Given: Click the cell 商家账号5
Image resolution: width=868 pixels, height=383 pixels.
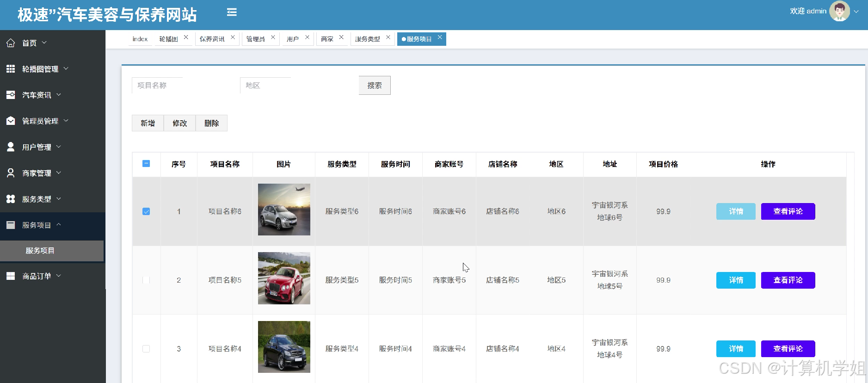Looking at the screenshot, I should (449, 280).
